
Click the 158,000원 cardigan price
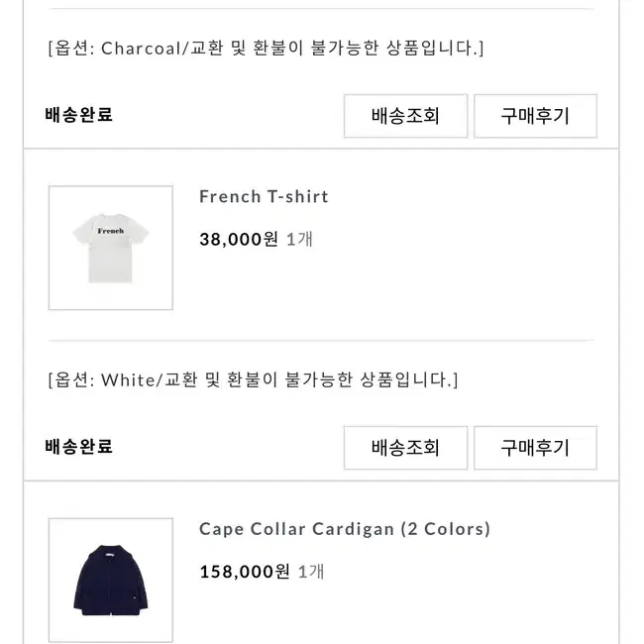pos(245,572)
